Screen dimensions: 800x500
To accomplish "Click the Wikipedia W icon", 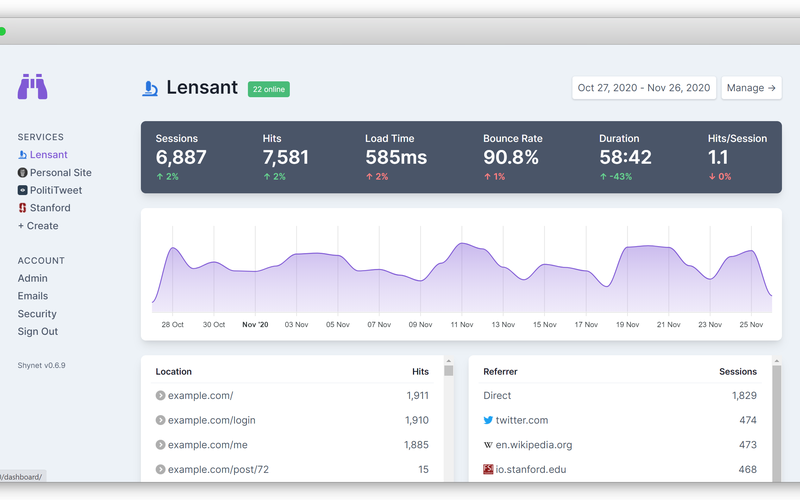I will (488, 445).
